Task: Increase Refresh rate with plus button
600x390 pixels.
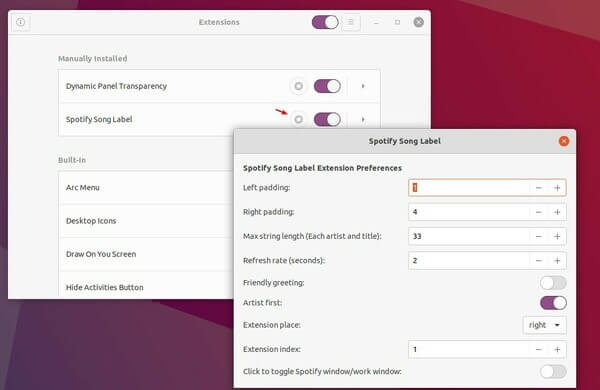Action: click(557, 261)
